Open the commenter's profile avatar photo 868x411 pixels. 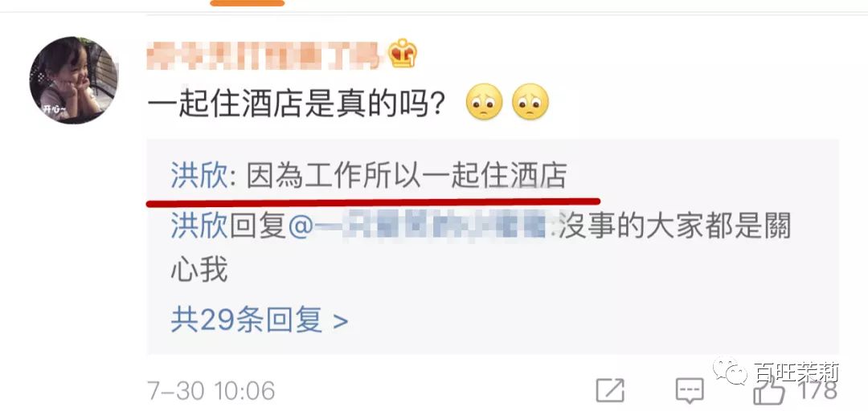coord(74,81)
